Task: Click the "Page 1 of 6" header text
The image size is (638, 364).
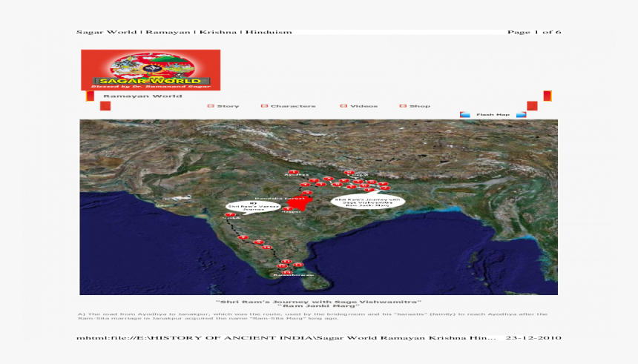Action: click(534, 32)
